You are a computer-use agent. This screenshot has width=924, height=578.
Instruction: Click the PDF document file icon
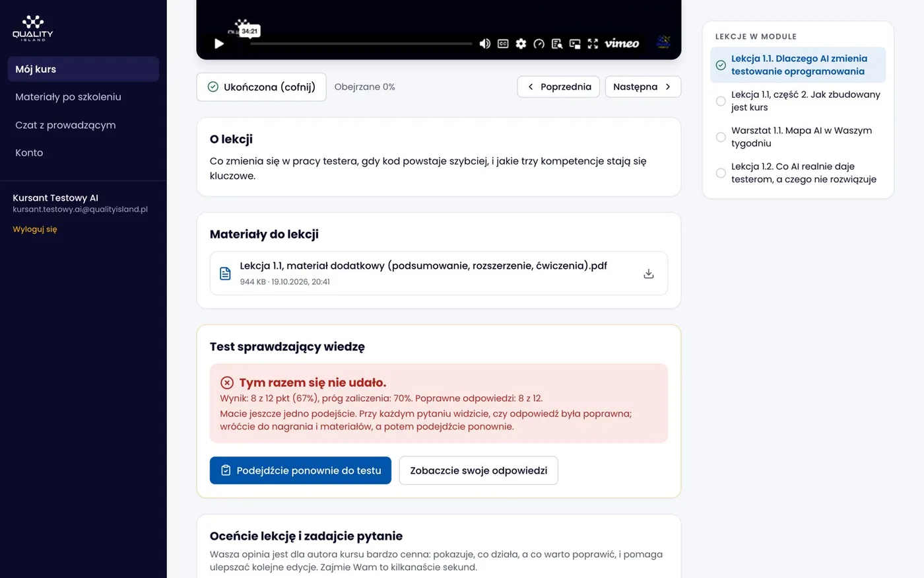pos(225,273)
